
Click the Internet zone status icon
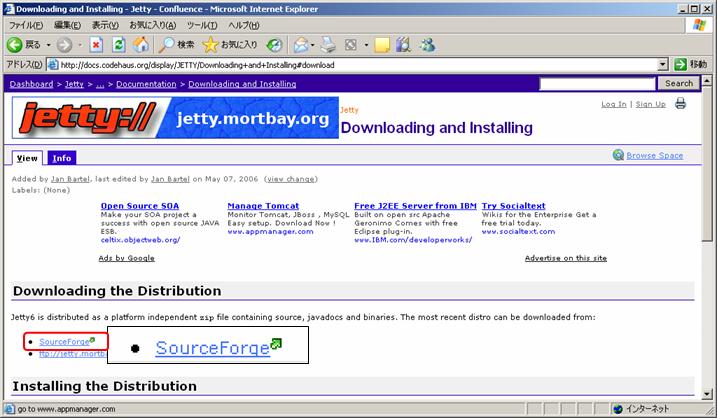(618, 408)
